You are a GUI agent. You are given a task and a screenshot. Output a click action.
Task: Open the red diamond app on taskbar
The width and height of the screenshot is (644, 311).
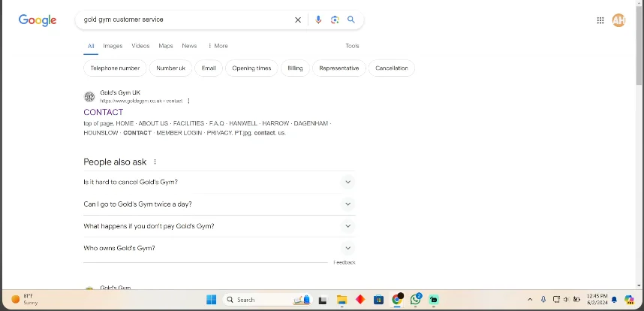click(360, 300)
